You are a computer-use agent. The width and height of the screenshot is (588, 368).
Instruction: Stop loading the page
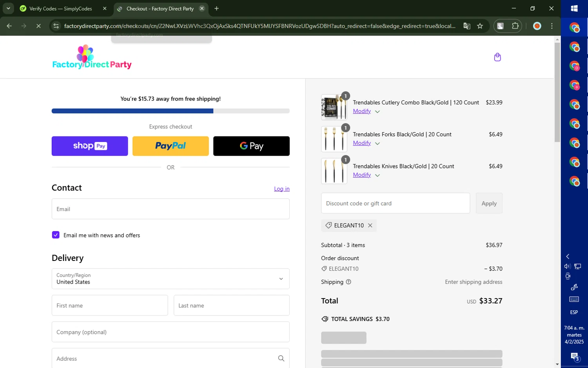38,26
